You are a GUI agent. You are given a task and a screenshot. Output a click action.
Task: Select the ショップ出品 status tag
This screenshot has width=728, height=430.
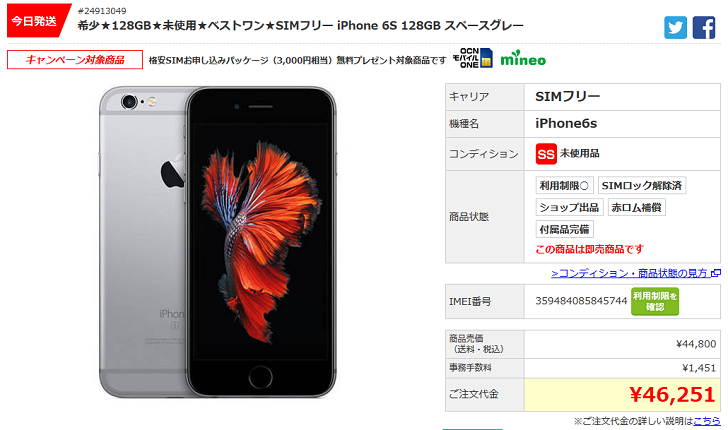pyautogui.click(x=569, y=207)
